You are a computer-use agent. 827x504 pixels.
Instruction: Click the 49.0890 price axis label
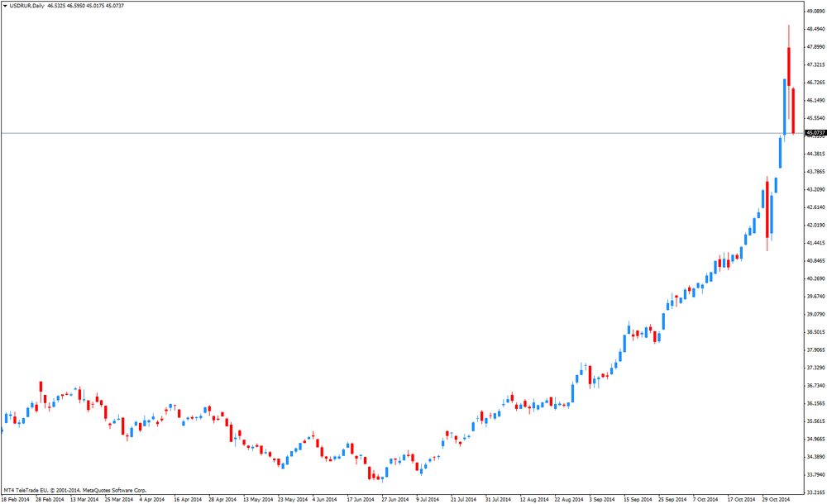point(815,11)
